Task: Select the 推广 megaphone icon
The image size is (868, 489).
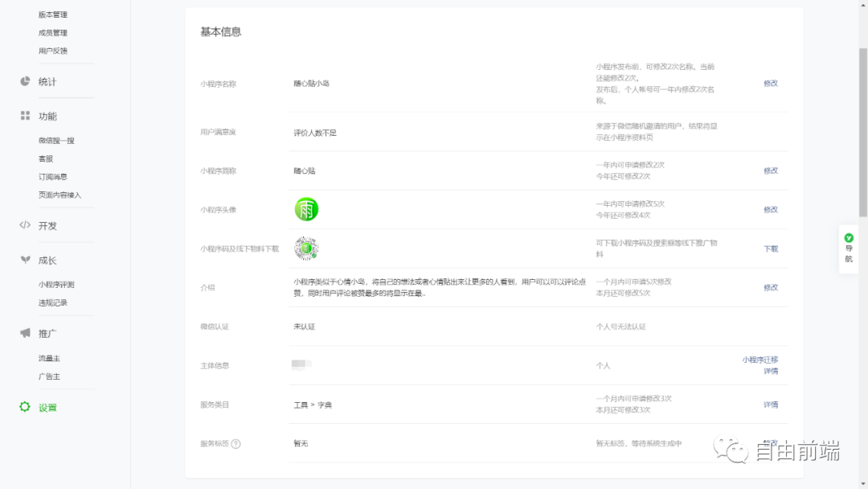Action: click(x=25, y=331)
